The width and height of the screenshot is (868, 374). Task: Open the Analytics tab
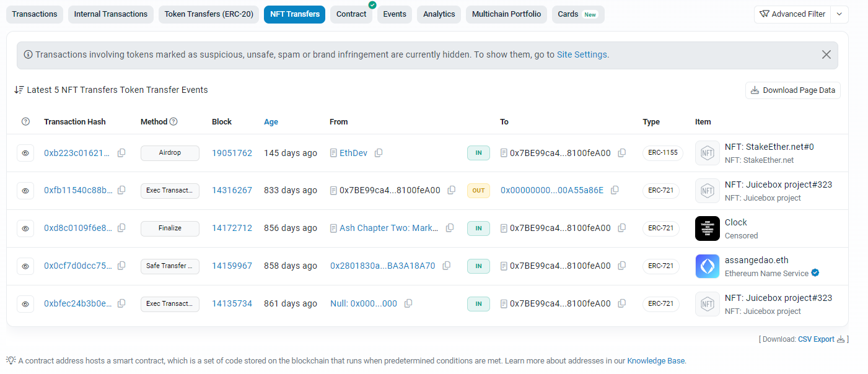(x=439, y=14)
